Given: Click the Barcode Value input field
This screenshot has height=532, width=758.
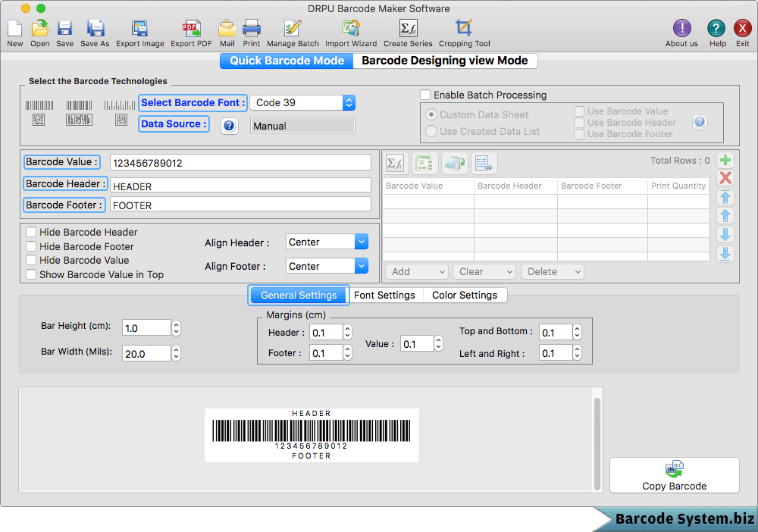Looking at the screenshot, I should 240,162.
